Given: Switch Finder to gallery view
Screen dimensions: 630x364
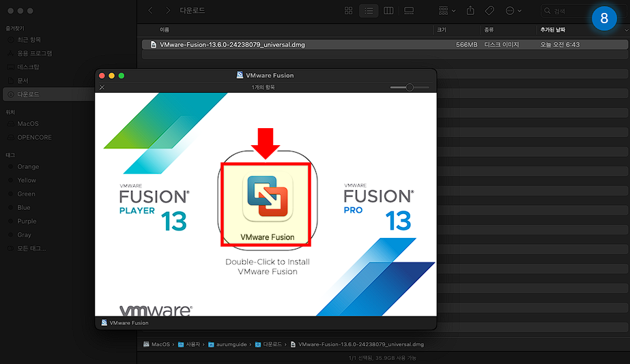Looking at the screenshot, I should click(409, 11).
